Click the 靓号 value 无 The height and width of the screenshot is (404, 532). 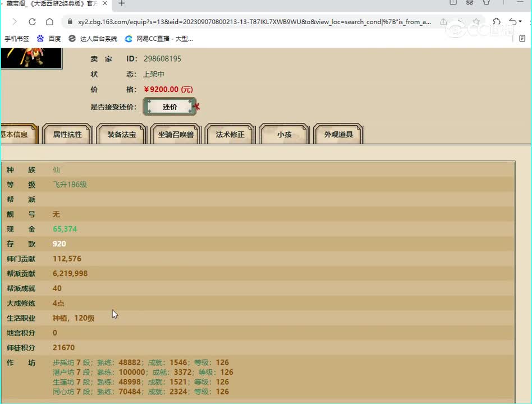coord(56,214)
